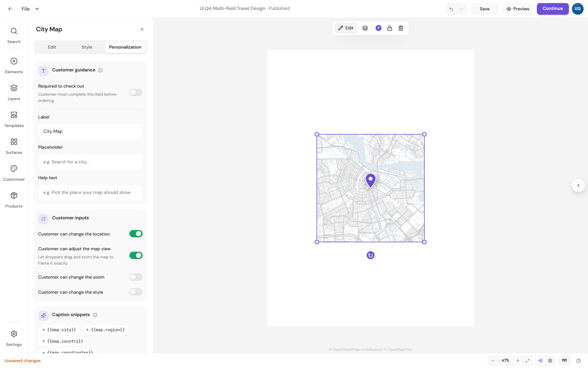Click the Continue button
Viewport: 588px width, 368px height.
[x=553, y=9]
